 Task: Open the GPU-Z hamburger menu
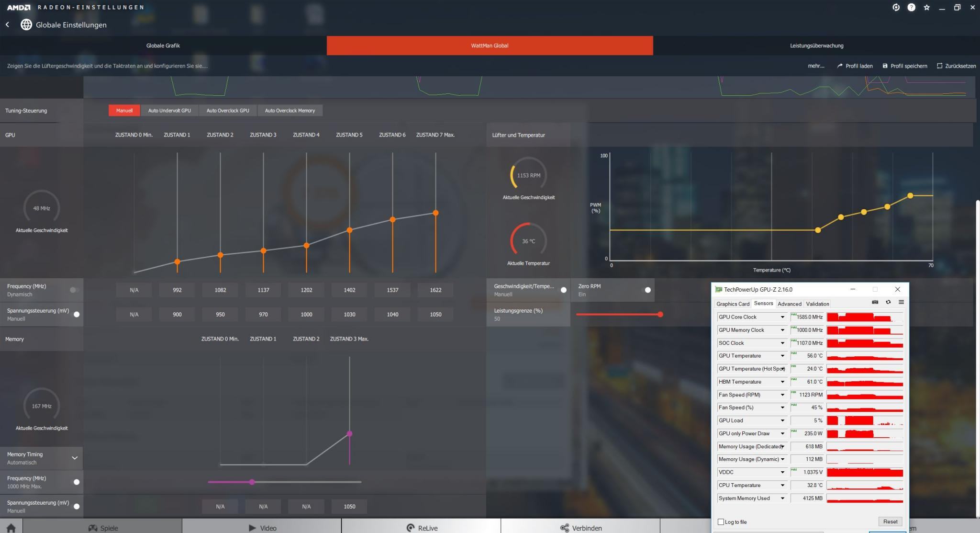[901, 302]
